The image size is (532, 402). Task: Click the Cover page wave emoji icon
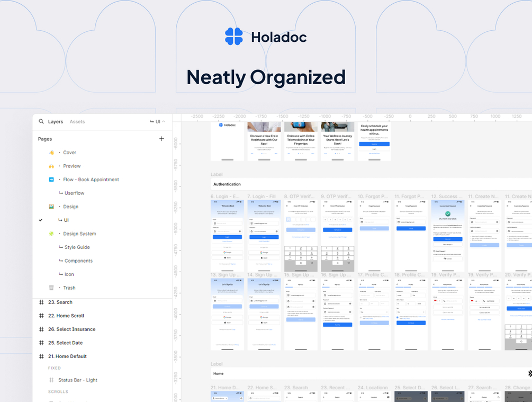coord(51,153)
